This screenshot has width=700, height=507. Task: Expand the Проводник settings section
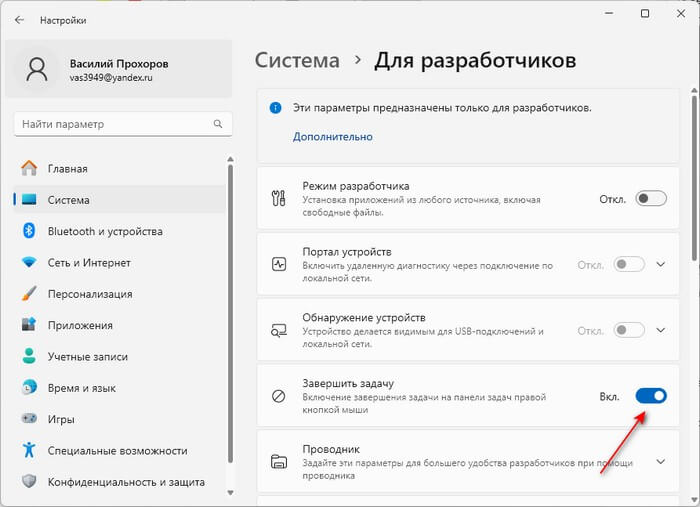point(467,462)
